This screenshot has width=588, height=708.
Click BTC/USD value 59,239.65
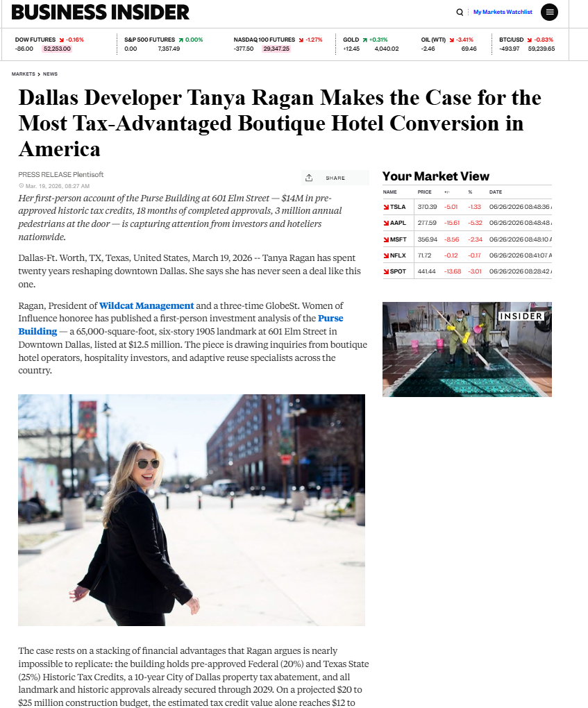click(541, 49)
